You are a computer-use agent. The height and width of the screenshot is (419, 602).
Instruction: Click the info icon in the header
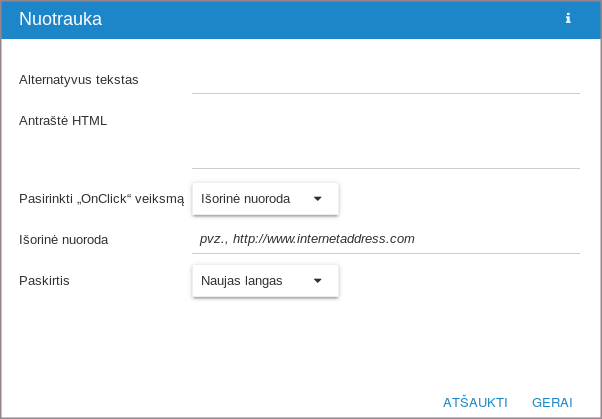pyautogui.click(x=568, y=18)
